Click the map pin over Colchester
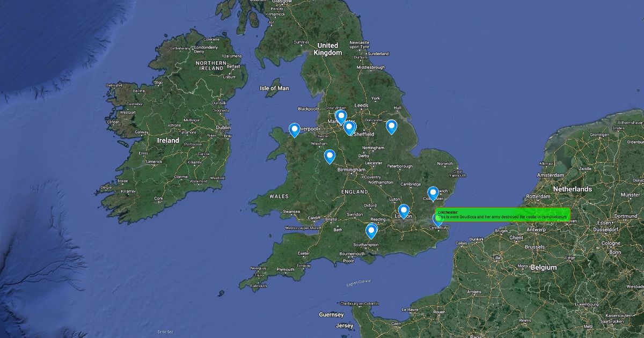 433,194
